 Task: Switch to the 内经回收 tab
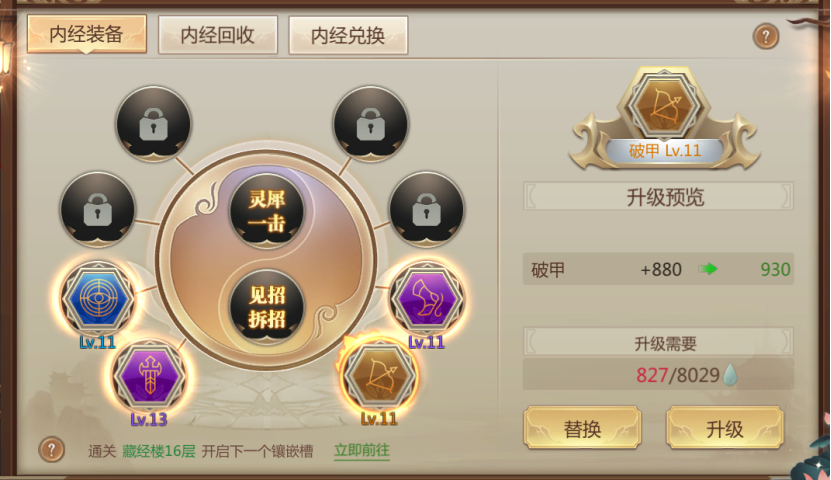[218, 35]
